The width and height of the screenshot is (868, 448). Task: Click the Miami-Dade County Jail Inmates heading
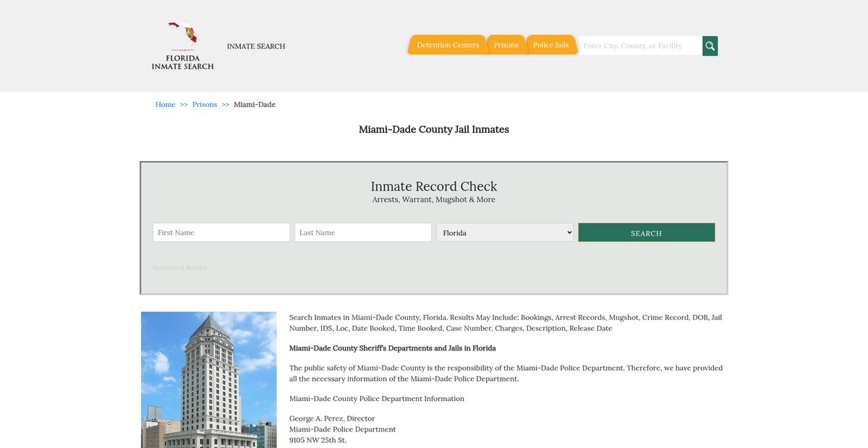coord(434,130)
